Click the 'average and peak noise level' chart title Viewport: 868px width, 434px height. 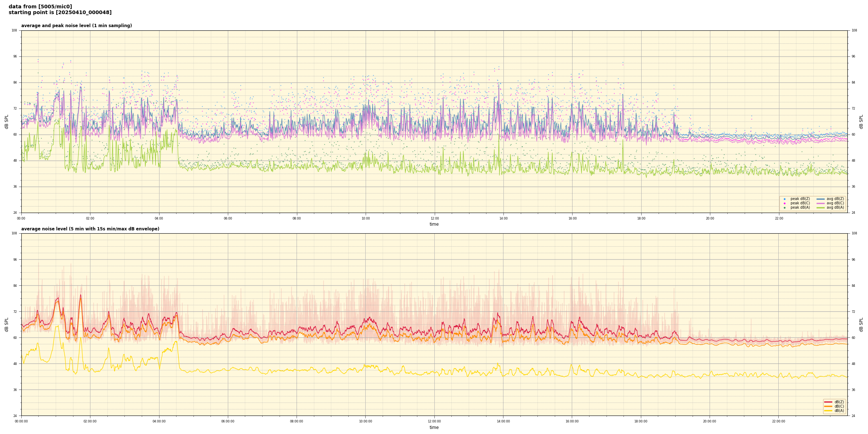click(x=76, y=26)
